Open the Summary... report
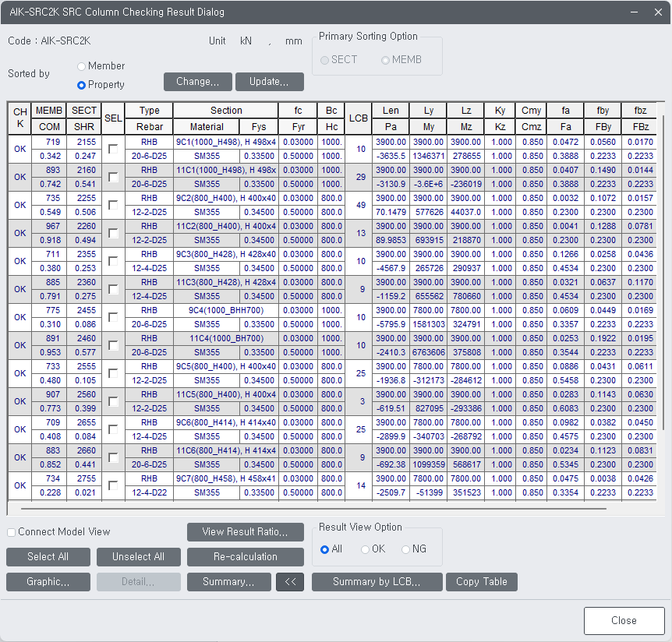Screen dimensions: 672x642 click(228, 581)
